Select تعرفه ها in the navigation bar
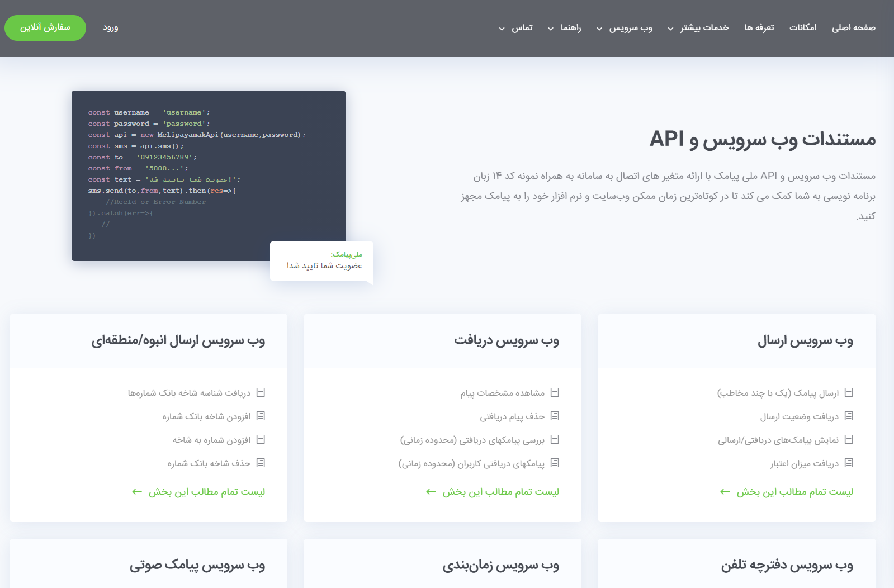This screenshot has height=588, width=894. pyautogui.click(x=759, y=28)
